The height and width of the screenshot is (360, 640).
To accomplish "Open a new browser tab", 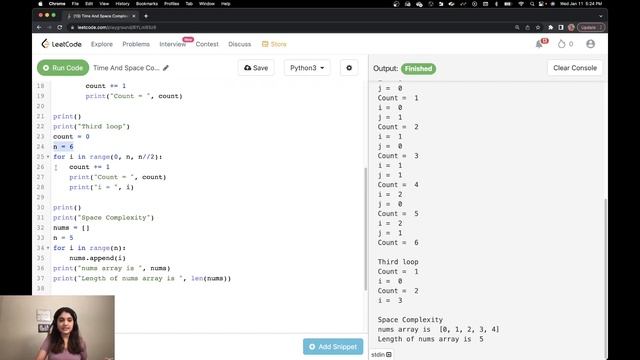I will [146, 16].
